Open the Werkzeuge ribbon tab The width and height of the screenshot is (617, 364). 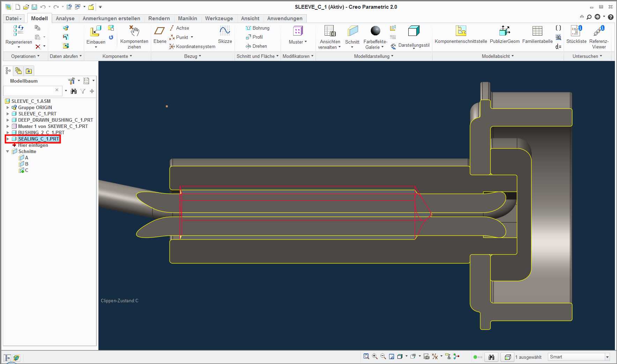coord(219,18)
